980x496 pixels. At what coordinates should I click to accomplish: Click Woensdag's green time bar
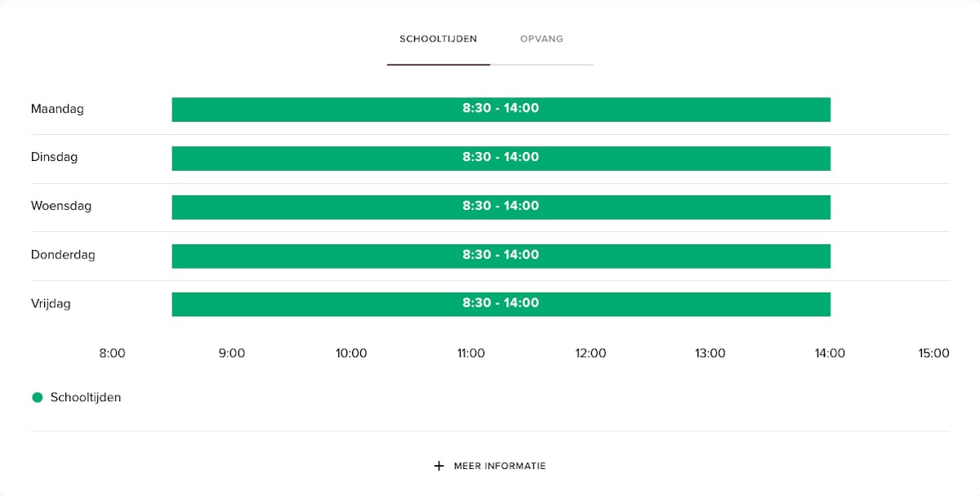pyautogui.click(x=501, y=207)
